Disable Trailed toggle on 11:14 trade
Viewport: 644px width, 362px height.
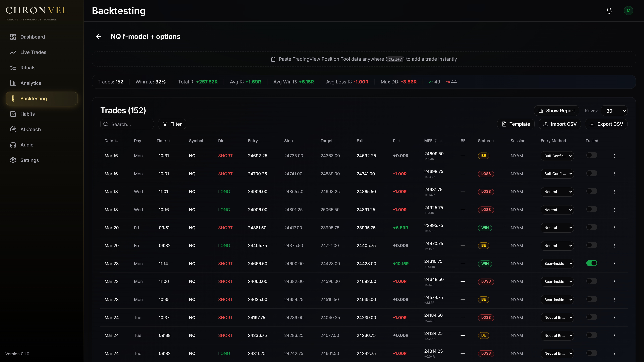(592, 263)
